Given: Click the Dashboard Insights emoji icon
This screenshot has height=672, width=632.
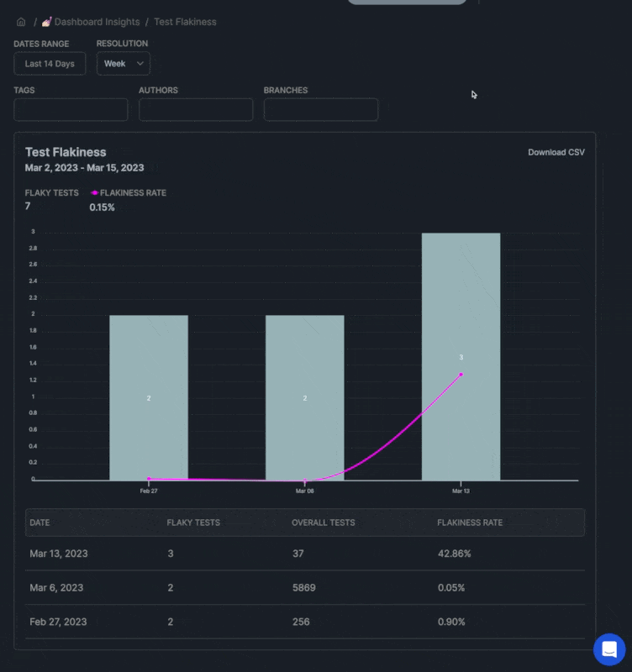Looking at the screenshot, I should [47, 22].
